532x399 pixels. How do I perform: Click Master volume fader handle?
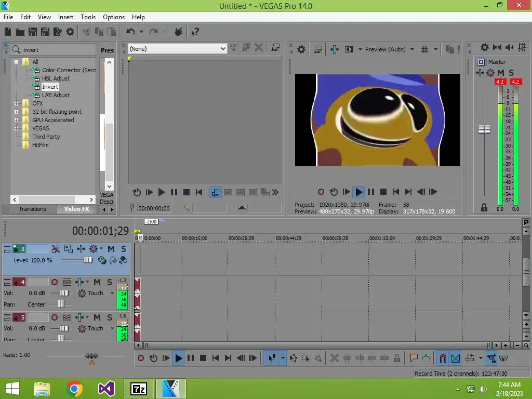484,129
